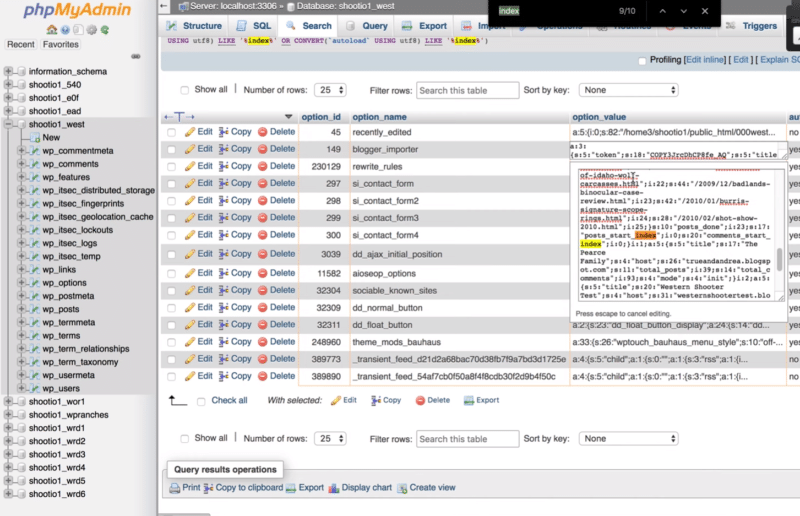Sort by option_id column header
This screenshot has height=516, width=800.
(x=321, y=117)
